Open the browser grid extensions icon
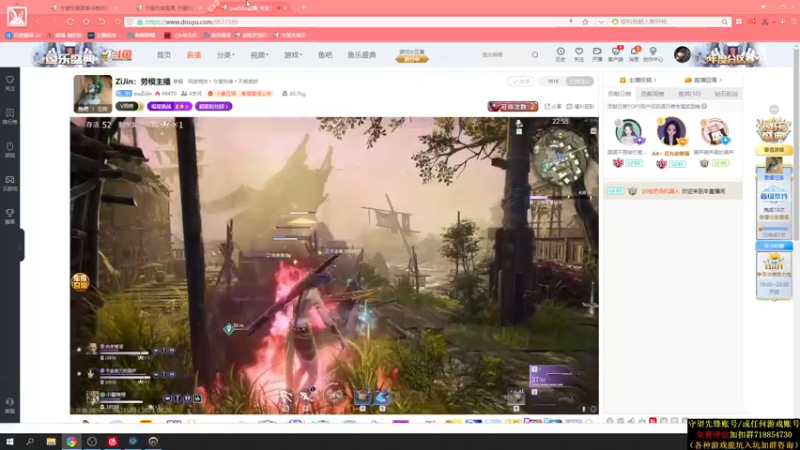 (739, 22)
